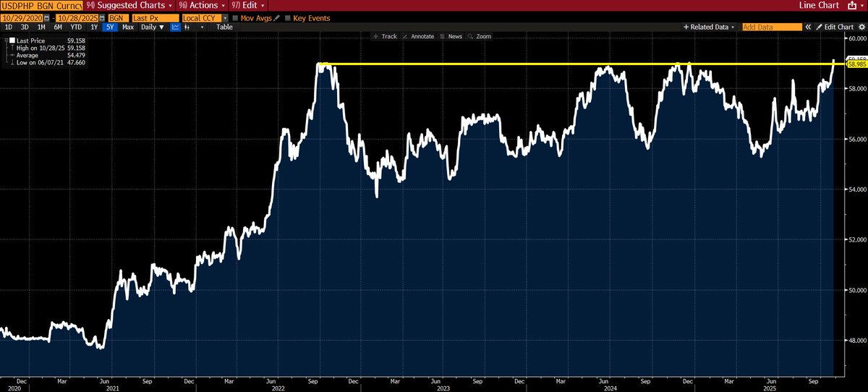Click the Edit Chart button
The image size is (868, 392).
click(835, 27)
